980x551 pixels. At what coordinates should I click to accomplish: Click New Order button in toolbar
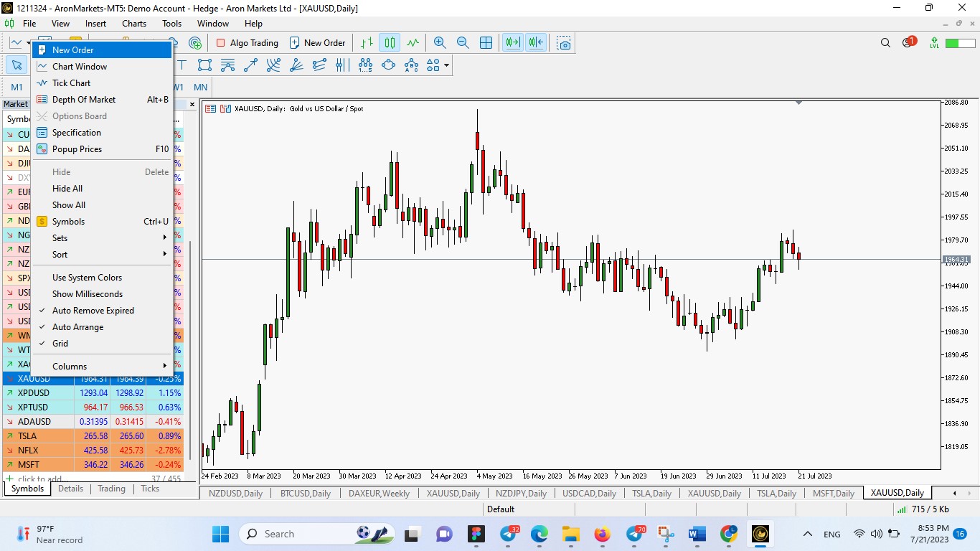coord(318,43)
